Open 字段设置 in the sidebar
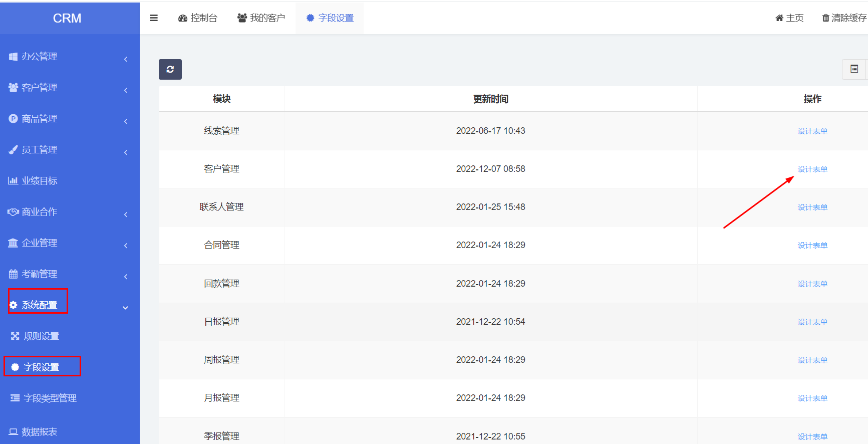The image size is (868, 444). tap(41, 367)
